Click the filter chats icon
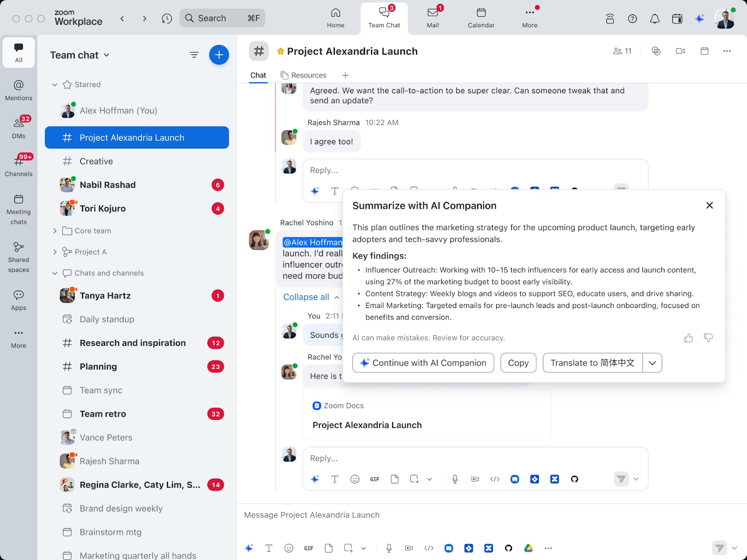Screen dimensions: 747x560 194,55
